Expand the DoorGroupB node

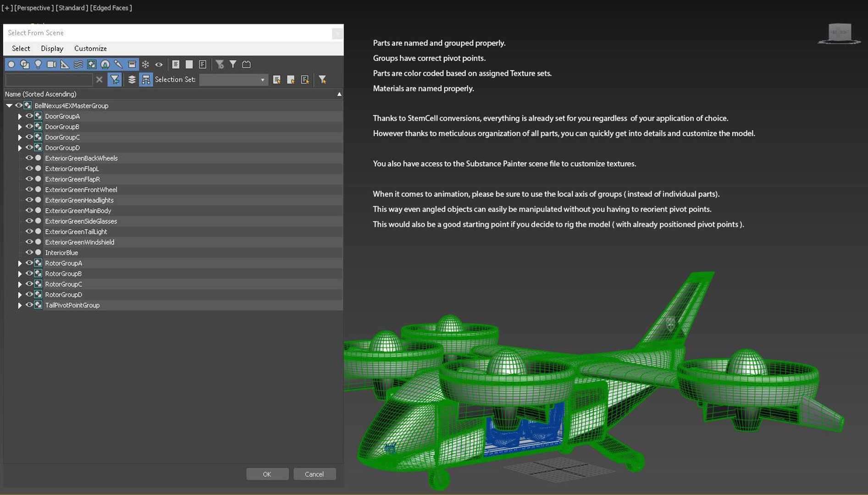coord(20,127)
